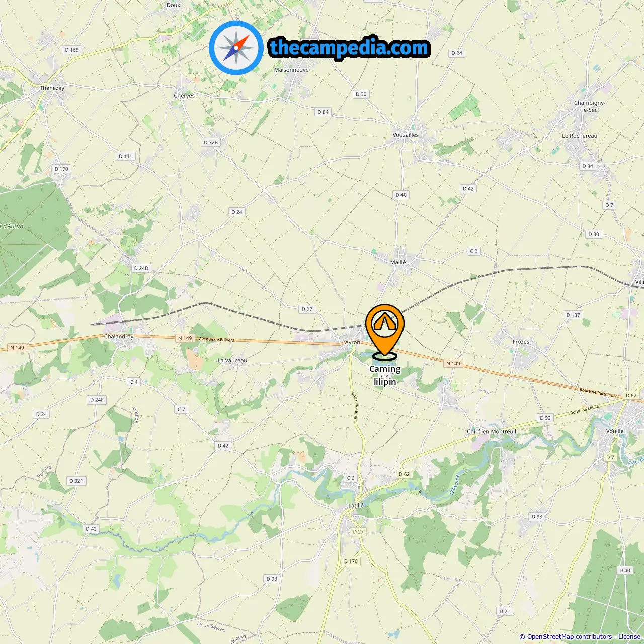Select the Caming lilipin label

385,375
